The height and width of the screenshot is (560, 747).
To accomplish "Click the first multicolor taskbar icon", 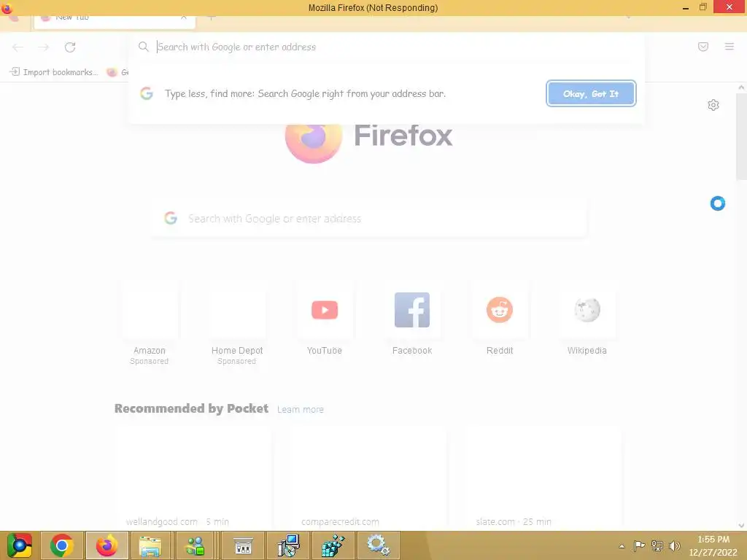I will [x=19, y=545].
